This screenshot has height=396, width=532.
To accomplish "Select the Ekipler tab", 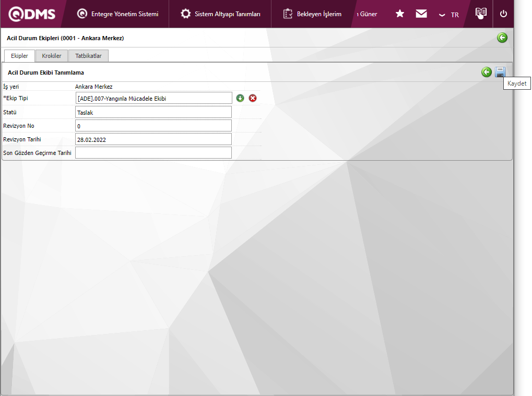I will [19, 56].
